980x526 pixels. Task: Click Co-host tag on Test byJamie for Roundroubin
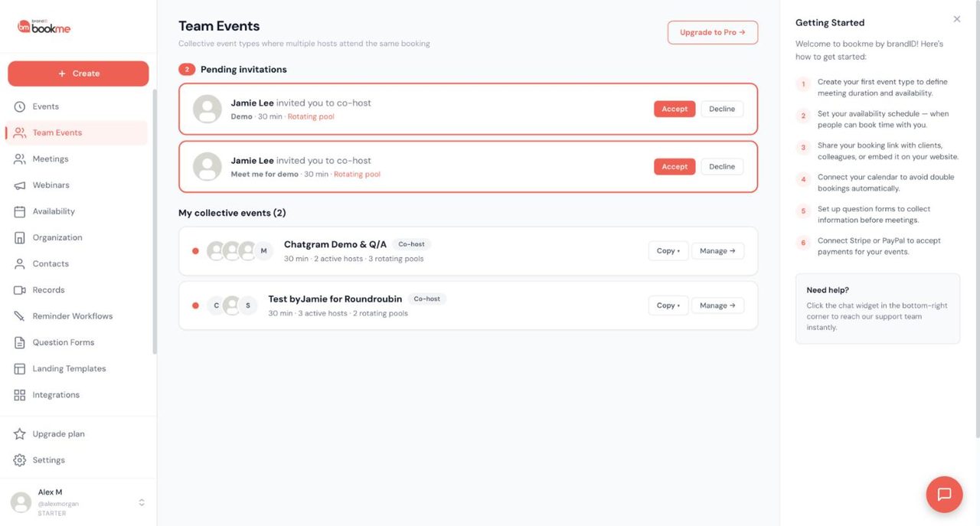(426, 299)
